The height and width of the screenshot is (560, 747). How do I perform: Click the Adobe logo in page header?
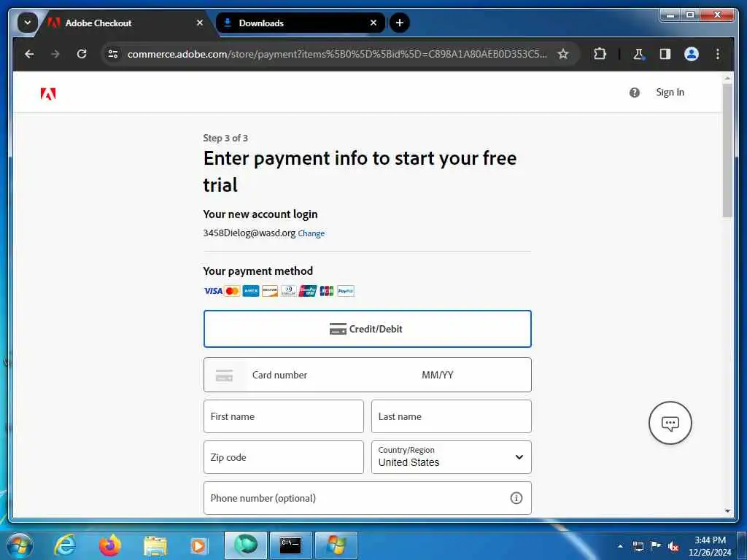(48, 94)
